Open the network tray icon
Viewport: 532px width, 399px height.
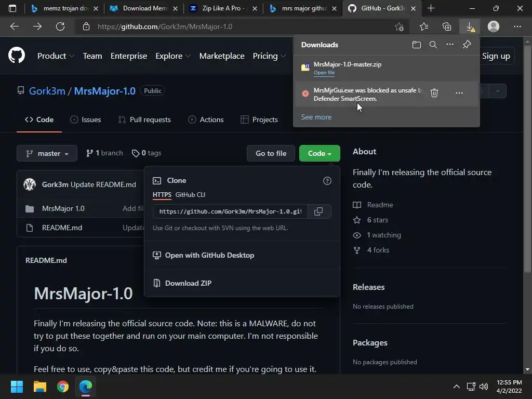(x=471, y=387)
